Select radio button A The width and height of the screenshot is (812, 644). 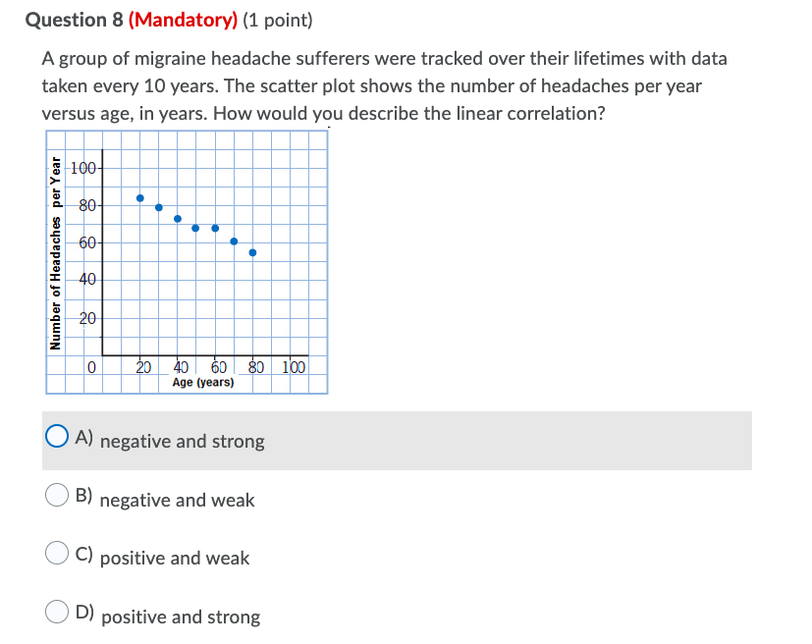pos(57,435)
